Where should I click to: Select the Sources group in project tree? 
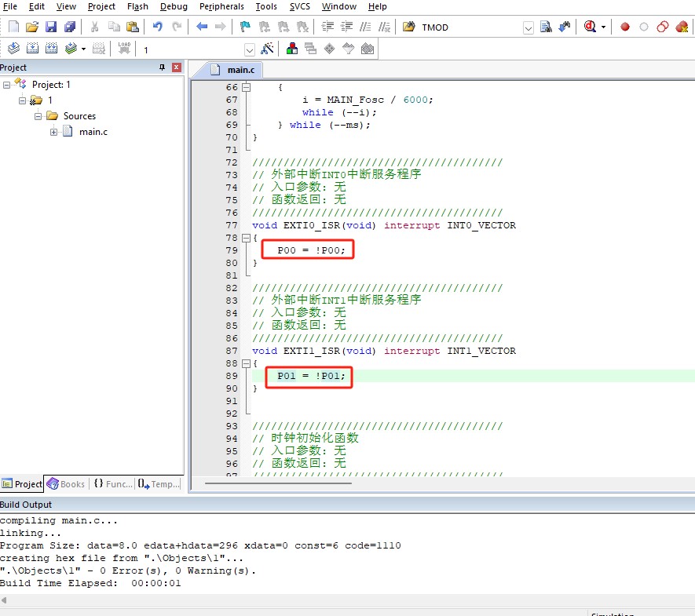pyautogui.click(x=79, y=116)
